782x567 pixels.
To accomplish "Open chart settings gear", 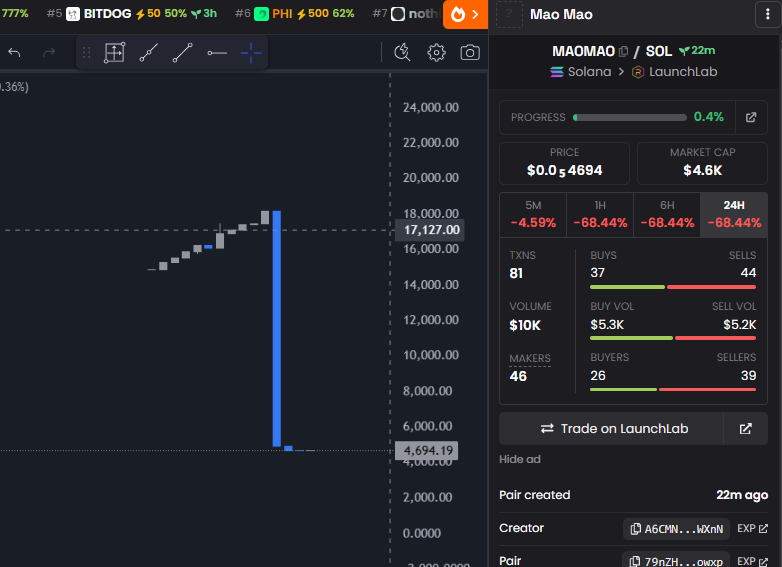I will click(436, 52).
